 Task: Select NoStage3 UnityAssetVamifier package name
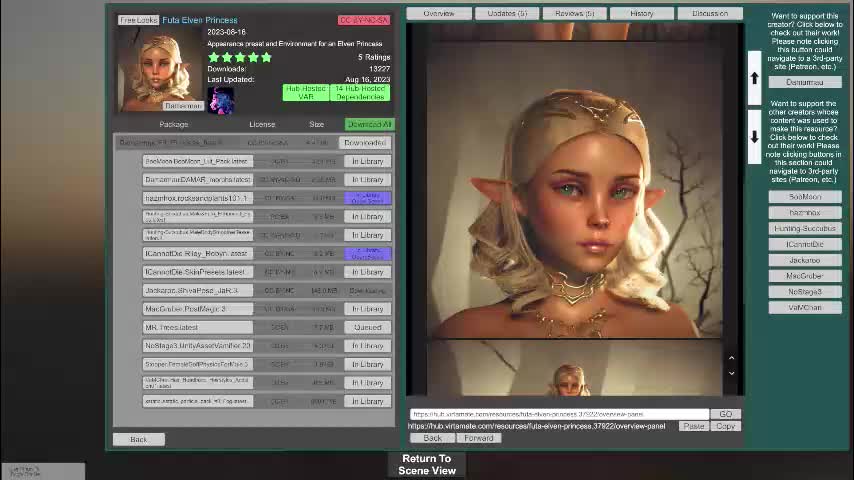click(198, 346)
